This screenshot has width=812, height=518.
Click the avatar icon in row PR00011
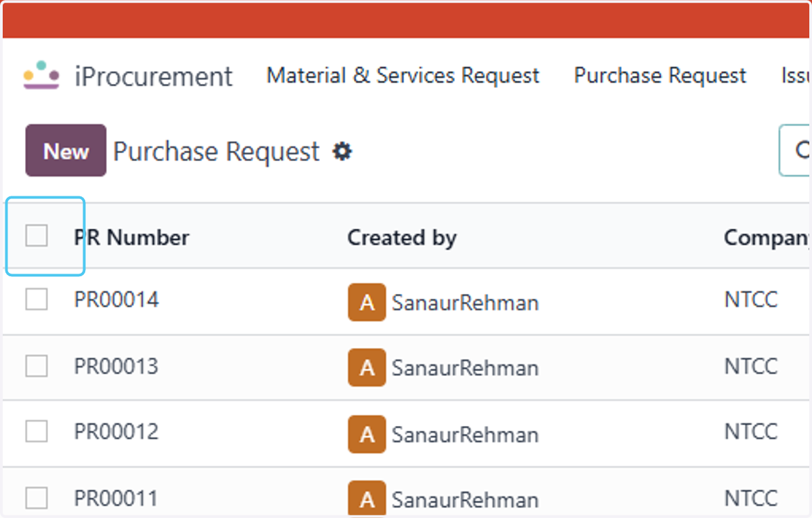pyautogui.click(x=367, y=499)
